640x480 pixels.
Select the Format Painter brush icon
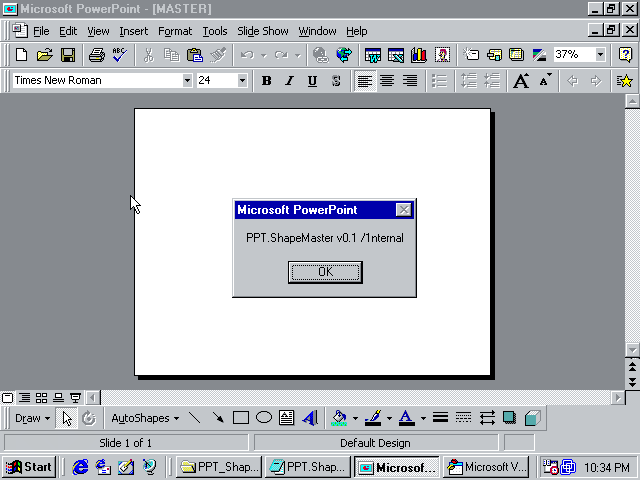point(218,55)
